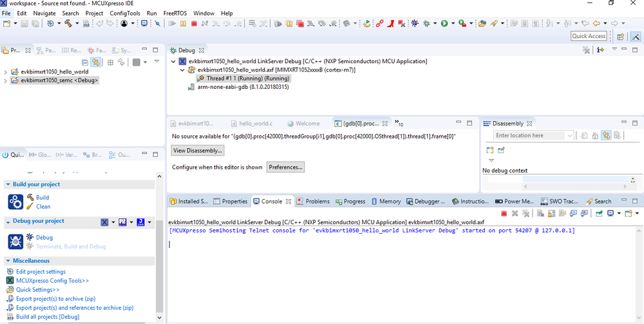Image resolution: width=644 pixels, height=324 pixels.
Task: Collapse the Build your project section
Action: 8,185
